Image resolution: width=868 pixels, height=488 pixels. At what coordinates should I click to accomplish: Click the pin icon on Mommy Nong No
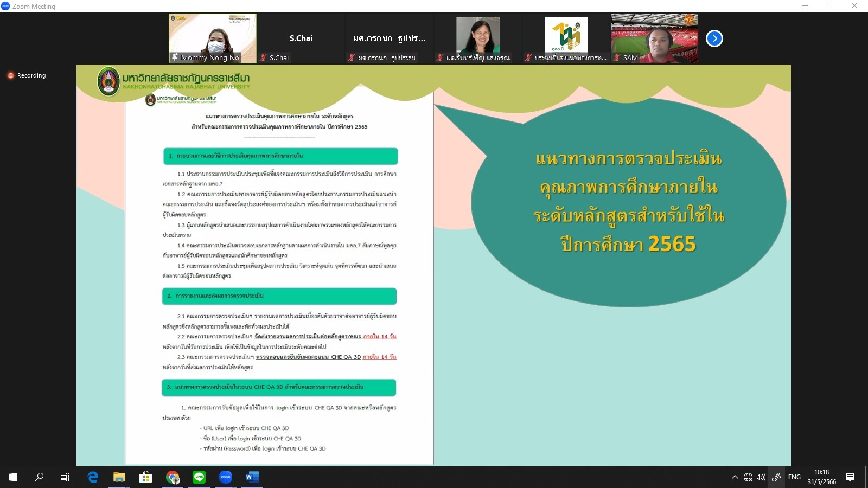pyautogui.click(x=175, y=57)
